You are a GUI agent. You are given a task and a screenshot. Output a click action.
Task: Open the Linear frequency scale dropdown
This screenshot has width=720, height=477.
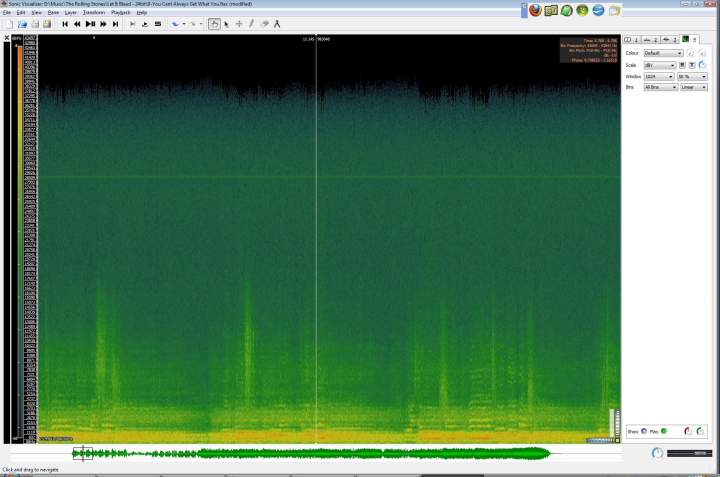point(693,87)
